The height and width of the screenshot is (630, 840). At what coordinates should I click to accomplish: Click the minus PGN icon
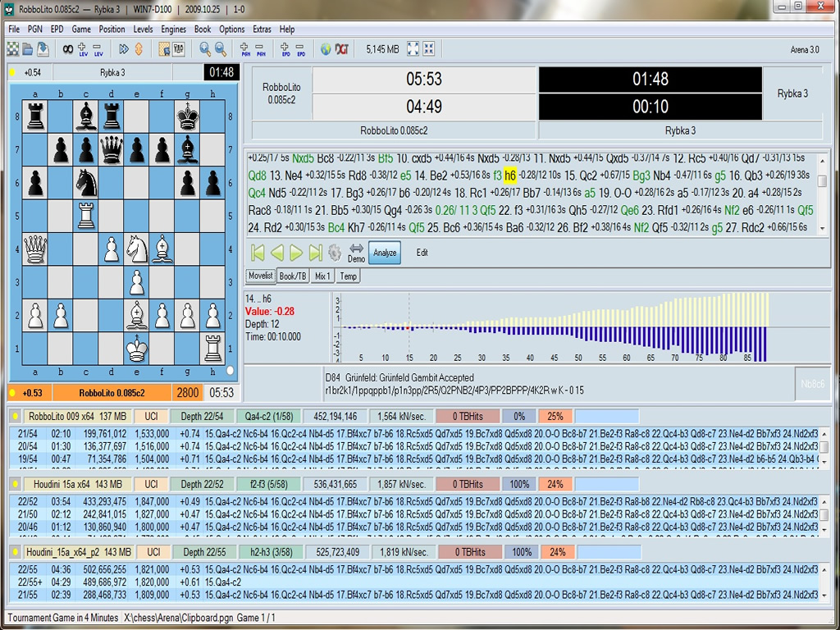(260, 49)
